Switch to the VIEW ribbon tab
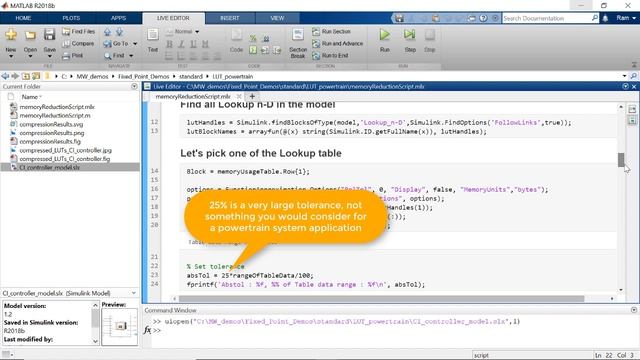 277,18
